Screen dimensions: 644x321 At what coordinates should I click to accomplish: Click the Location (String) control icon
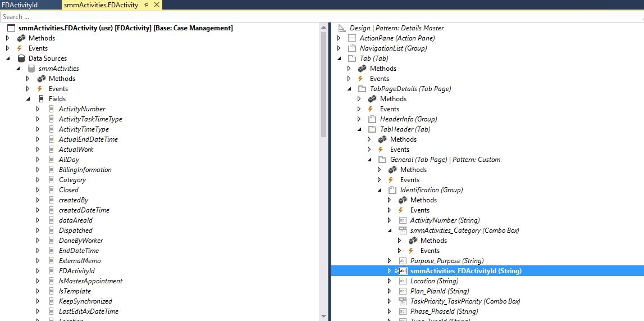[403, 281]
